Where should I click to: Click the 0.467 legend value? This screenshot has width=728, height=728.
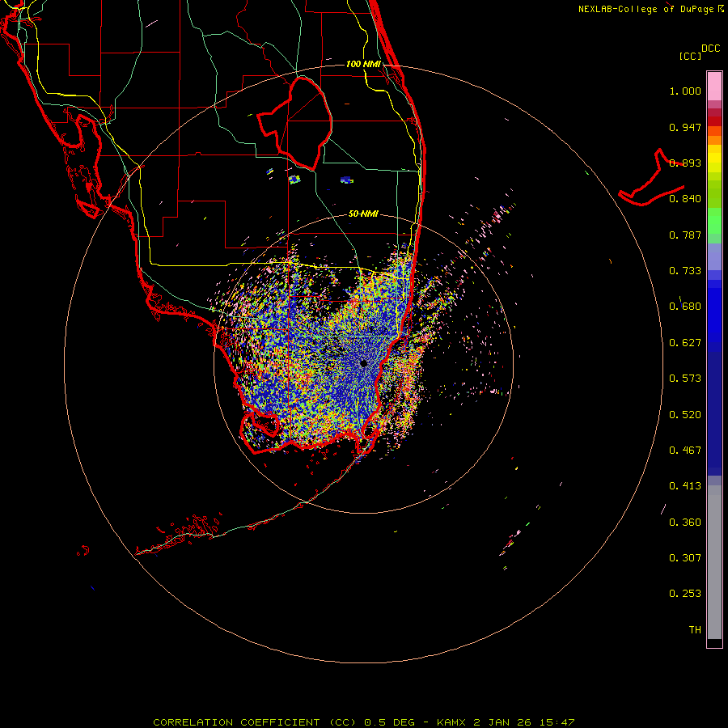click(x=685, y=451)
